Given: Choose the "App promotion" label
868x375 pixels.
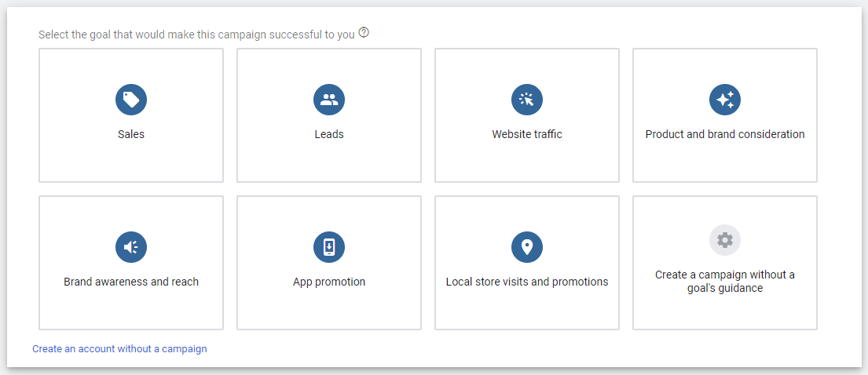Looking at the screenshot, I should (x=329, y=282).
